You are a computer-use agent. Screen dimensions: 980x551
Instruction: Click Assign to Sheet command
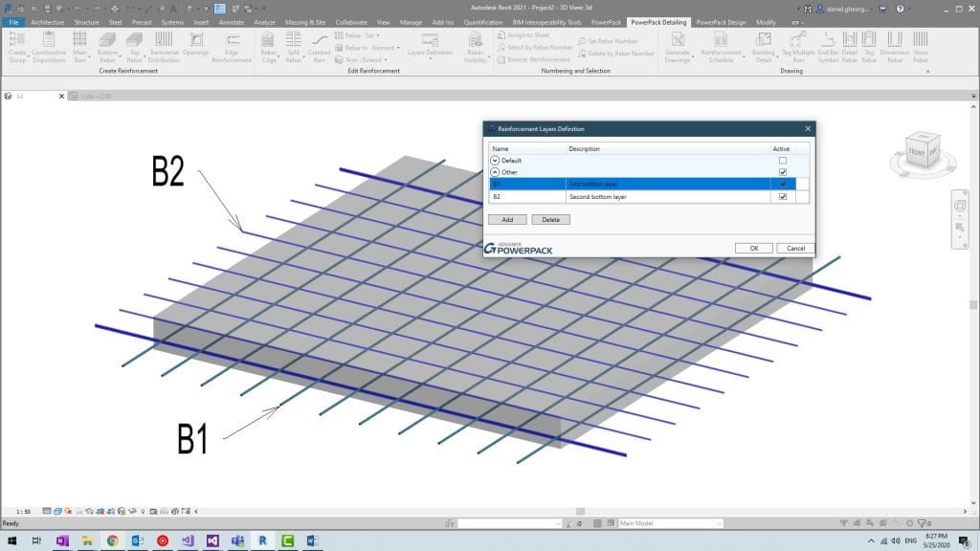coord(523,35)
